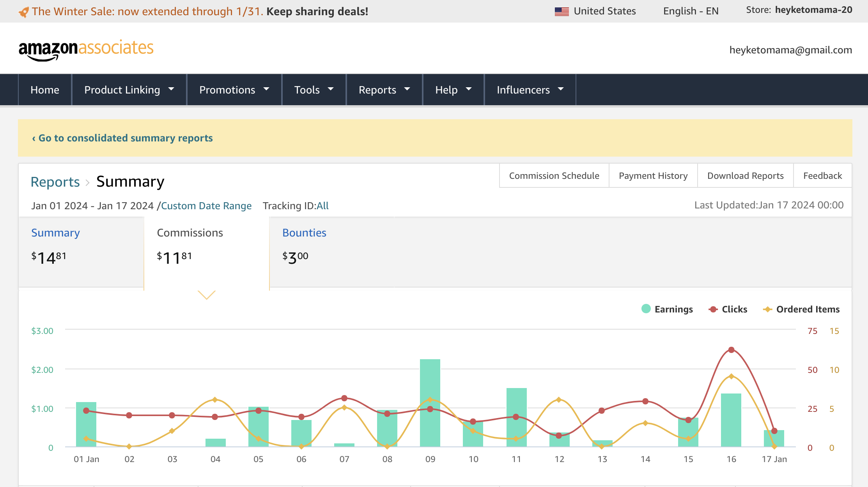Click the $3.00 bounties amount
This screenshot has height=487, width=868.
295,258
